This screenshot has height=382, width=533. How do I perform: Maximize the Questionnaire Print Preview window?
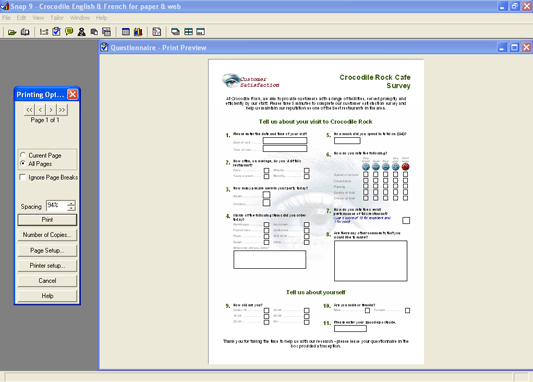[514, 47]
